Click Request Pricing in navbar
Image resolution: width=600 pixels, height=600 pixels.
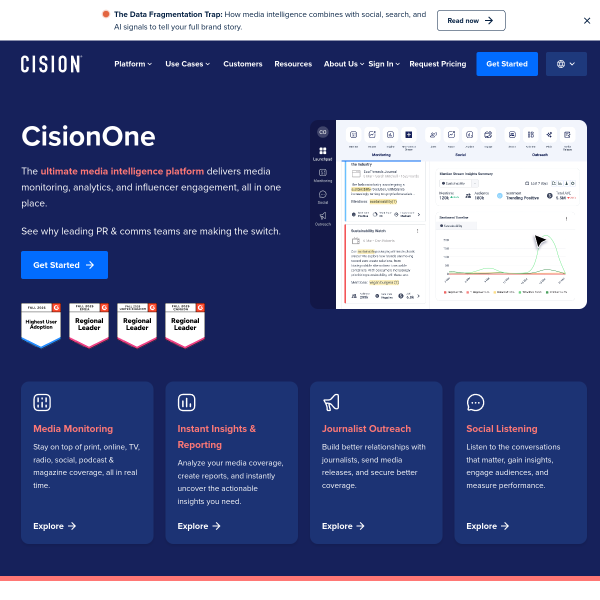point(437,64)
